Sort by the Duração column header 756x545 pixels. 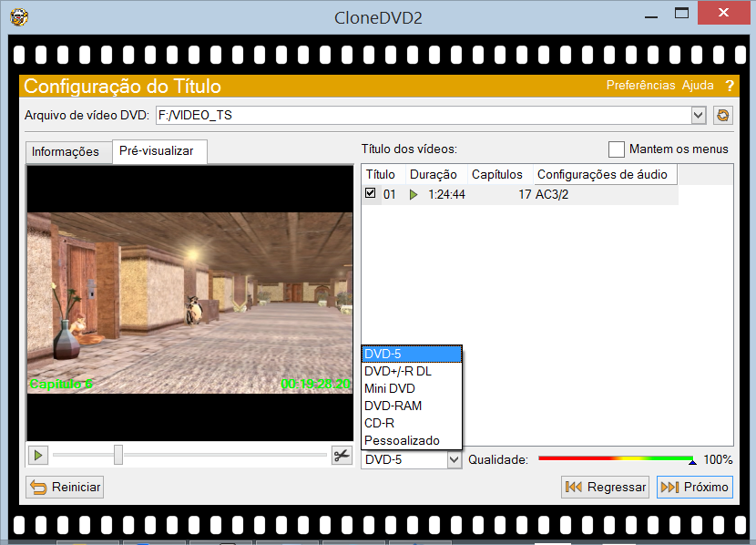click(x=436, y=175)
